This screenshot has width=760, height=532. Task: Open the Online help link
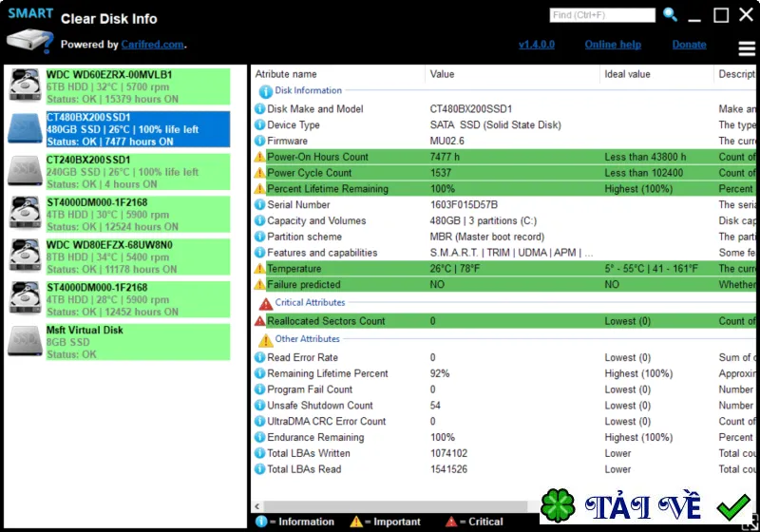point(613,45)
